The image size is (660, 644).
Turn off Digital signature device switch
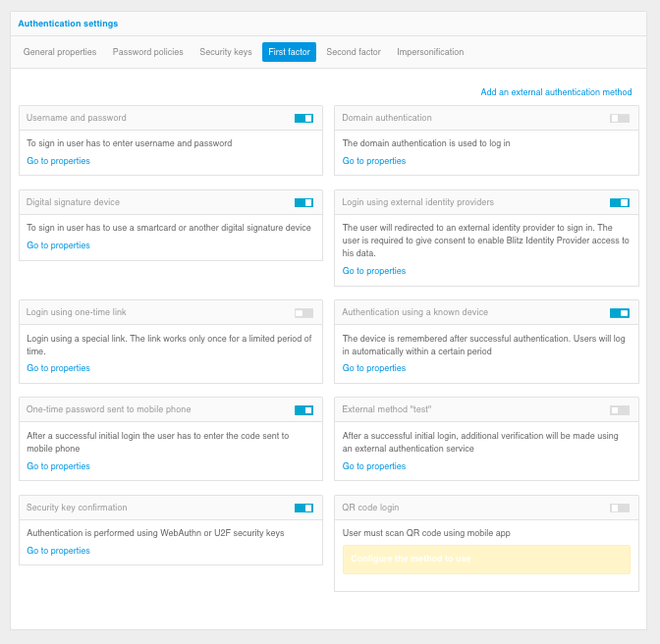tap(303, 202)
